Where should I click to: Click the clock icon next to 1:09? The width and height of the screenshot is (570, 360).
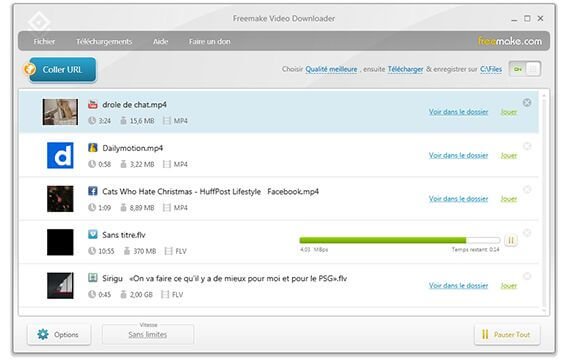92,207
